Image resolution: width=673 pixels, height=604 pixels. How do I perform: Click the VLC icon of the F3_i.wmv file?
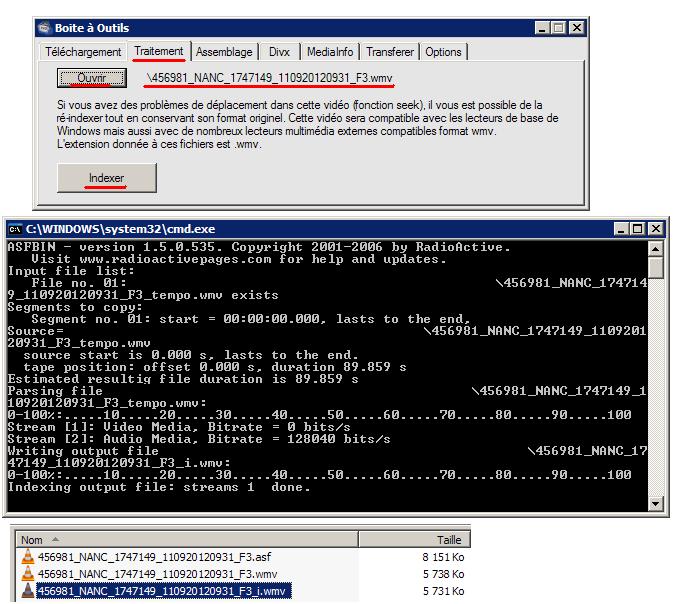(27, 591)
